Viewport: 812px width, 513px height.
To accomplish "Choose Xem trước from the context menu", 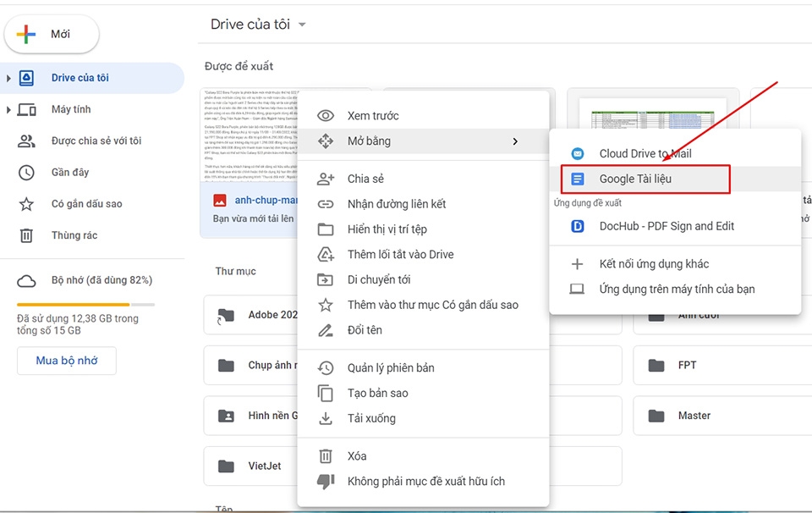I will [423, 116].
